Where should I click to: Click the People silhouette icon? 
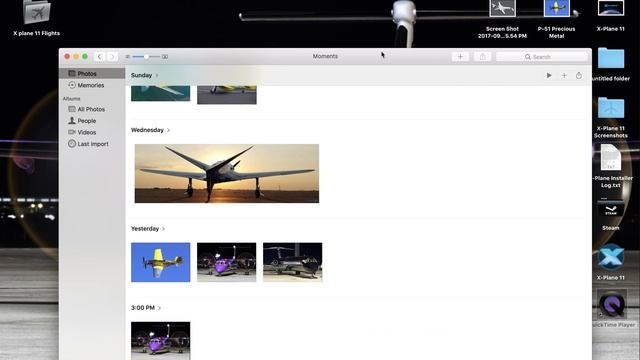pos(72,120)
